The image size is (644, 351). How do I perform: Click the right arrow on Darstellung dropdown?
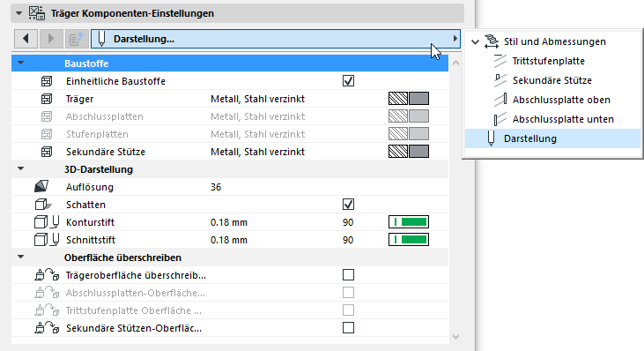[455, 39]
